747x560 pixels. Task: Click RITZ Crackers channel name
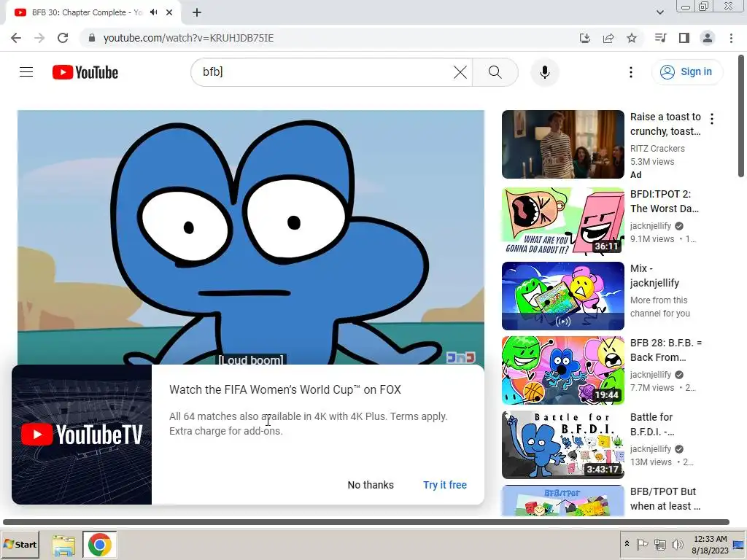point(657,149)
